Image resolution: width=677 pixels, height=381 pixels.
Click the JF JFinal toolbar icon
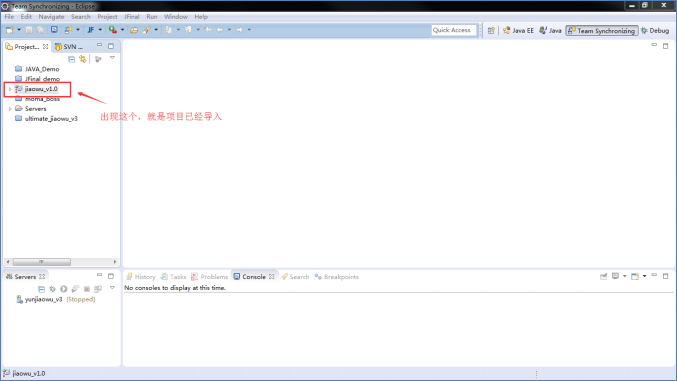click(91, 30)
